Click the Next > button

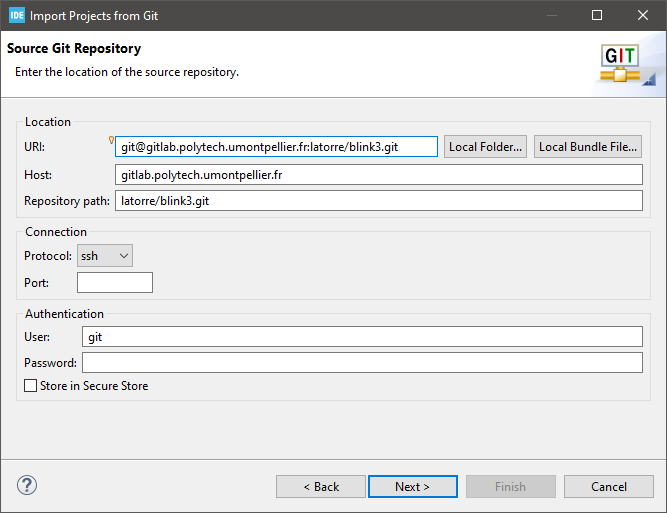[x=413, y=487]
